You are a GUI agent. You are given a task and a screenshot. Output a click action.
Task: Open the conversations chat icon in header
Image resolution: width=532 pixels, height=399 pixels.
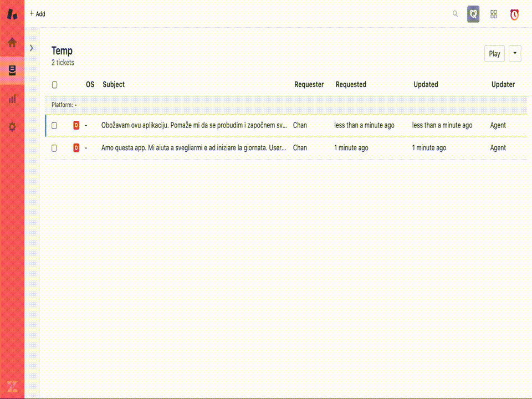click(x=473, y=14)
